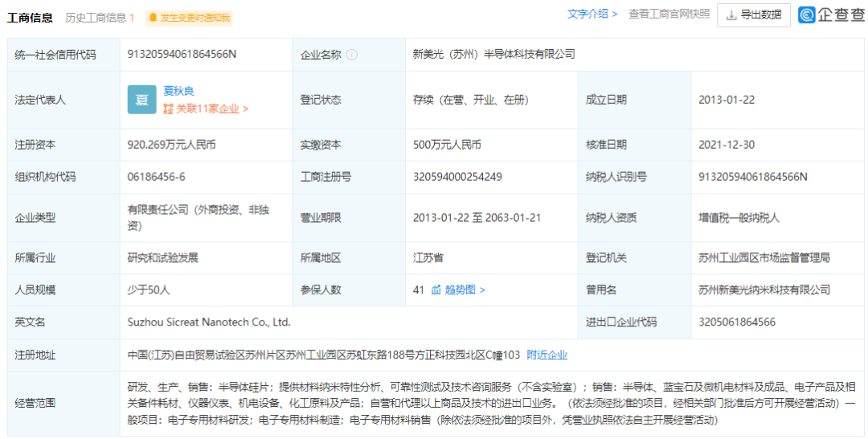Click organization code 06186456-6

pyautogui.click(x=156, y=177)
